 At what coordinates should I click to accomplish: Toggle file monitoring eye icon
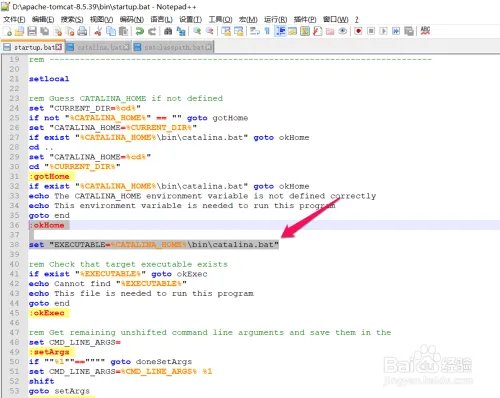tap(342, 31)
